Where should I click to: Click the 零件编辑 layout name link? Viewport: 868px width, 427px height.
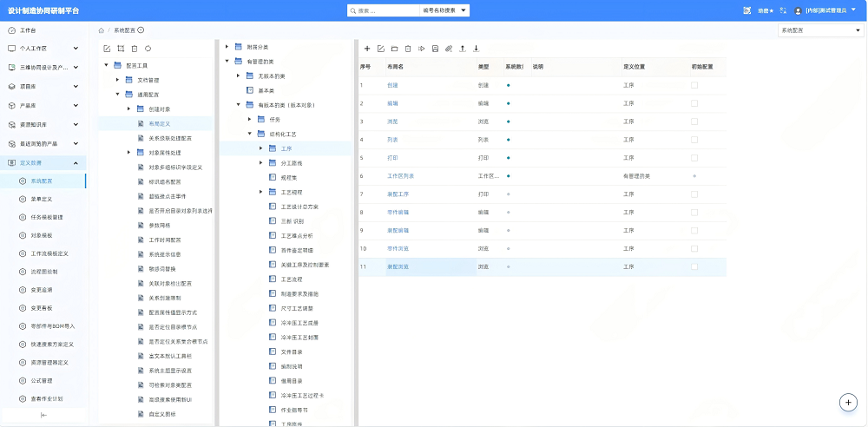[398, 213]
